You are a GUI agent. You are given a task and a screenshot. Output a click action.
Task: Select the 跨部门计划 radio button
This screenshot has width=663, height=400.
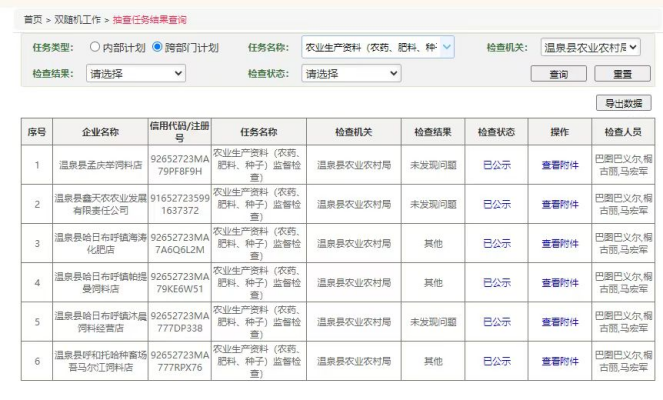[x=157, y=47]
